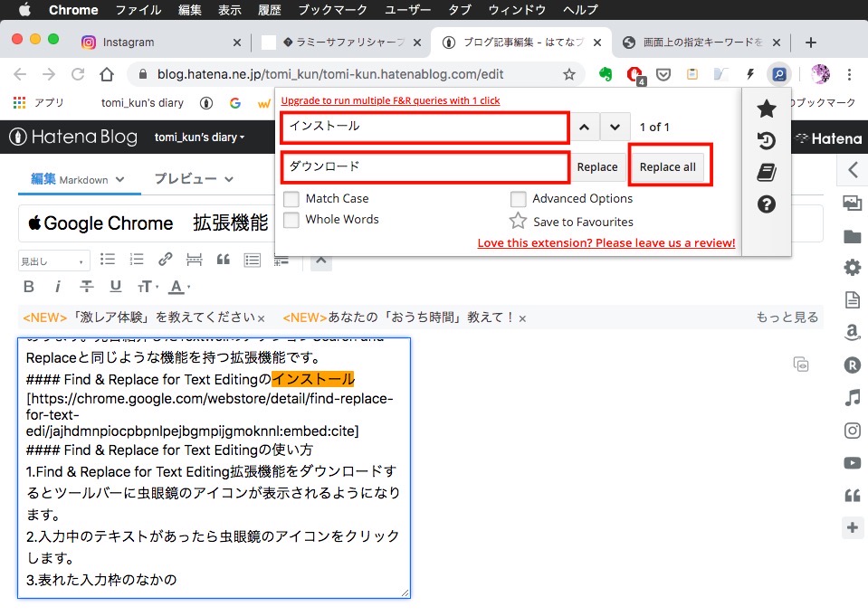The image size is (868, 616).
Task: Insert a bulleted list
Action: (108, 259)
